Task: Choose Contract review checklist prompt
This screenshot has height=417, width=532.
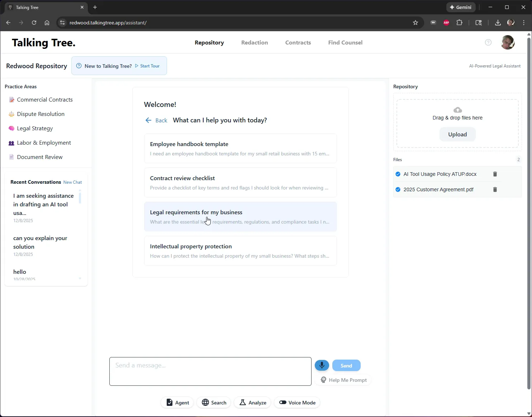Action: pos(241,183)
